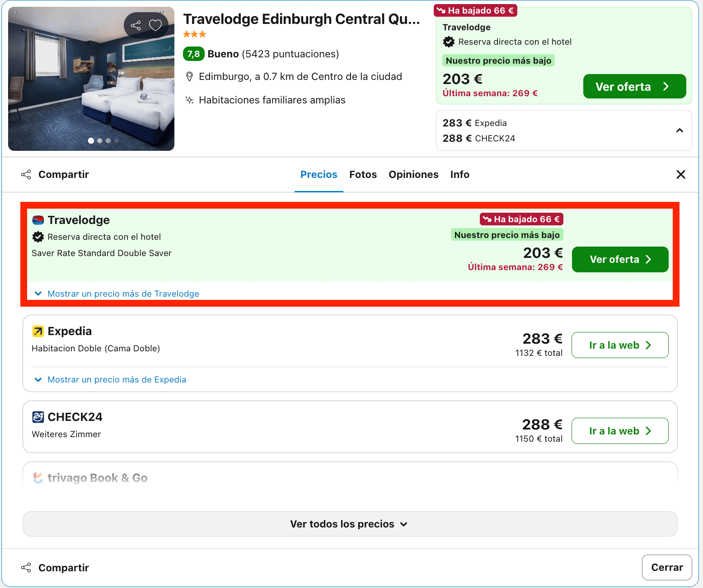The image size is (703, 588).
Task: Click the 288 € CHECK24 summary line
Action: click(x=479, y=138)
